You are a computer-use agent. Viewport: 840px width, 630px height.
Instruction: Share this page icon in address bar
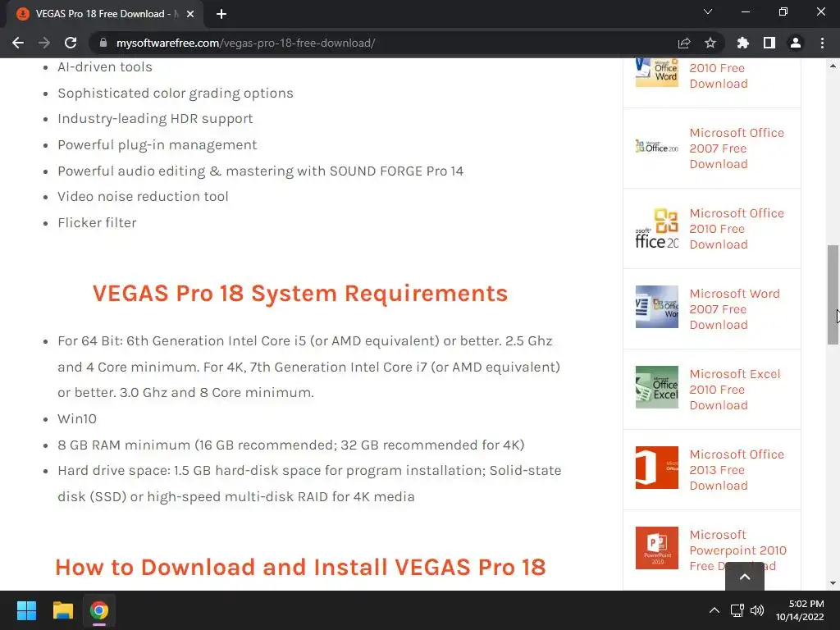(684, 43)
